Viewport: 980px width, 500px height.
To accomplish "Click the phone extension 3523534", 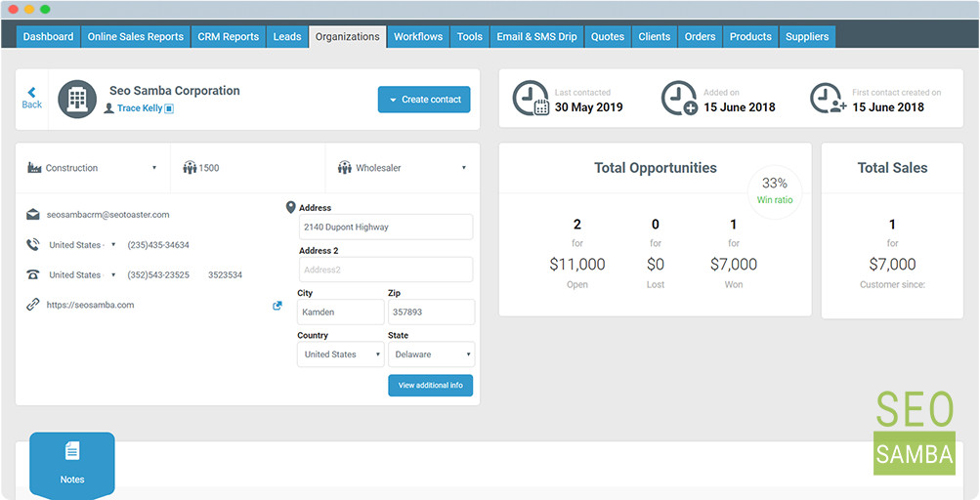I will click(x=225, y=275).
